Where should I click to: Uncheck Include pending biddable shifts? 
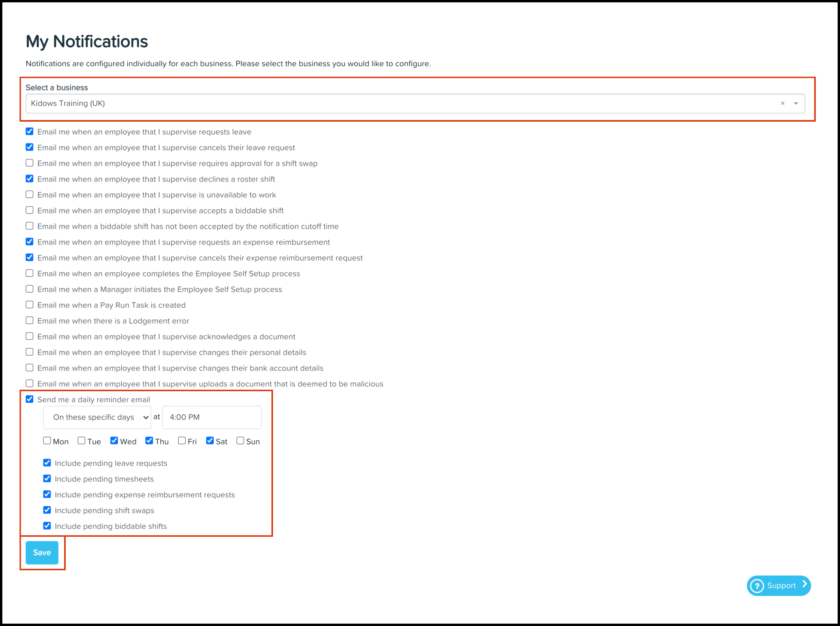(47, 526)
